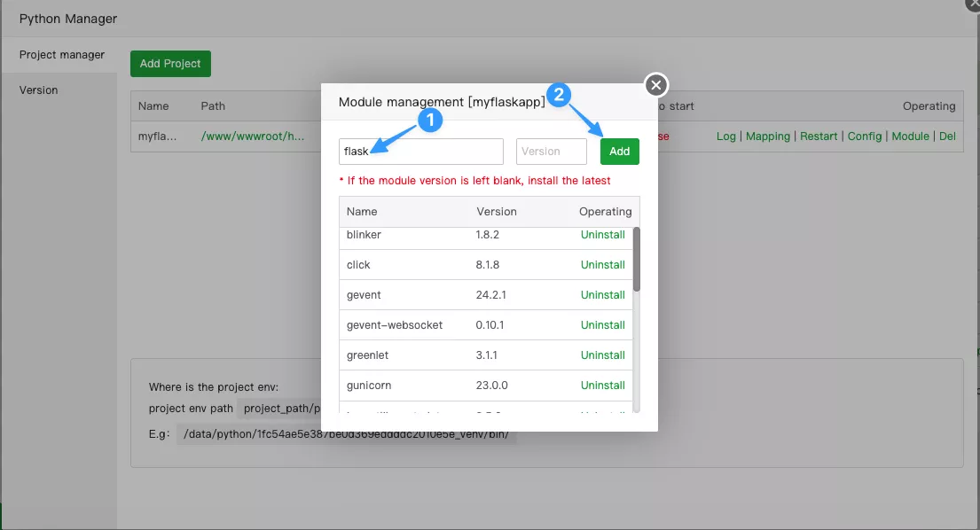This screenshot has height=530, width=980.
Task: Click the Add Project button
Action: (170, 64)
